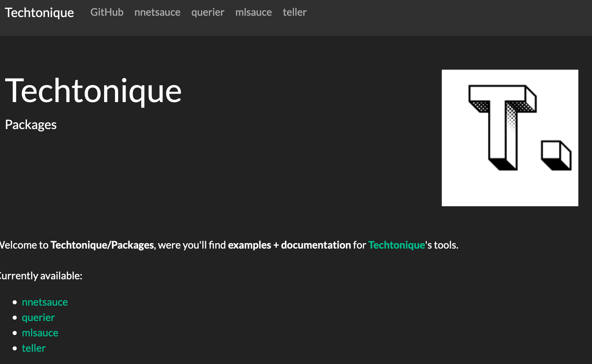Follow the nnetsauce link in the bullet list
Image resolution: width=592 pixels, height=364 pixels.
point(45,302)
